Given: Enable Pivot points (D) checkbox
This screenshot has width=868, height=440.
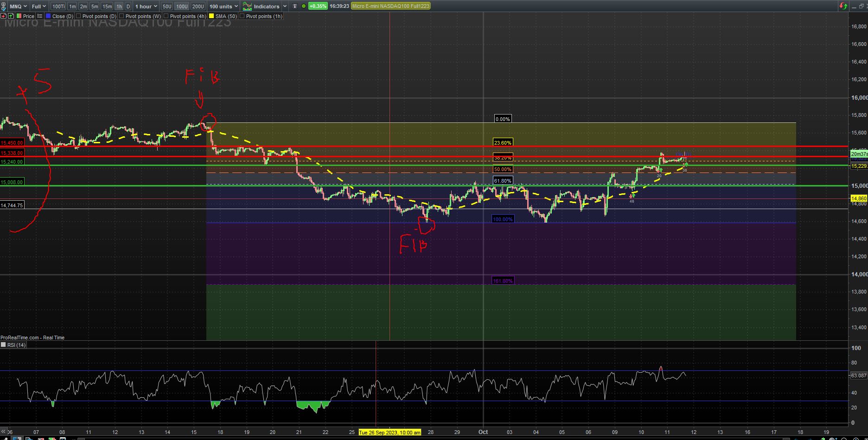Looking at the screenshot, I should click(x=78, y=16).
